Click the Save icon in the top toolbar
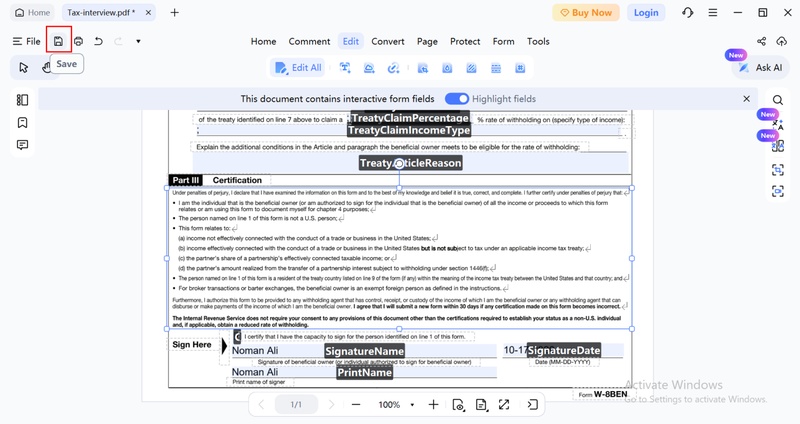This screenshot has height=424, width=800. 58,41
